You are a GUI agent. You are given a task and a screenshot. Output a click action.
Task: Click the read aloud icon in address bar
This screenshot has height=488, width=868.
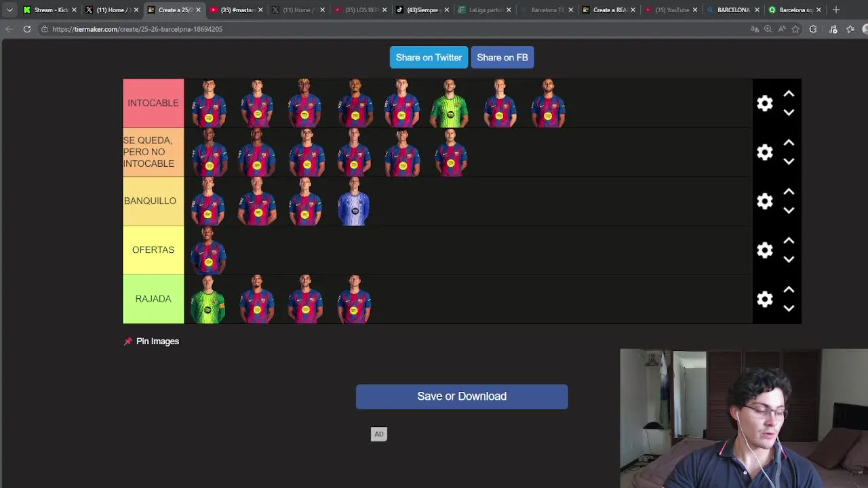pyautogui.click(x=781, y=29)
